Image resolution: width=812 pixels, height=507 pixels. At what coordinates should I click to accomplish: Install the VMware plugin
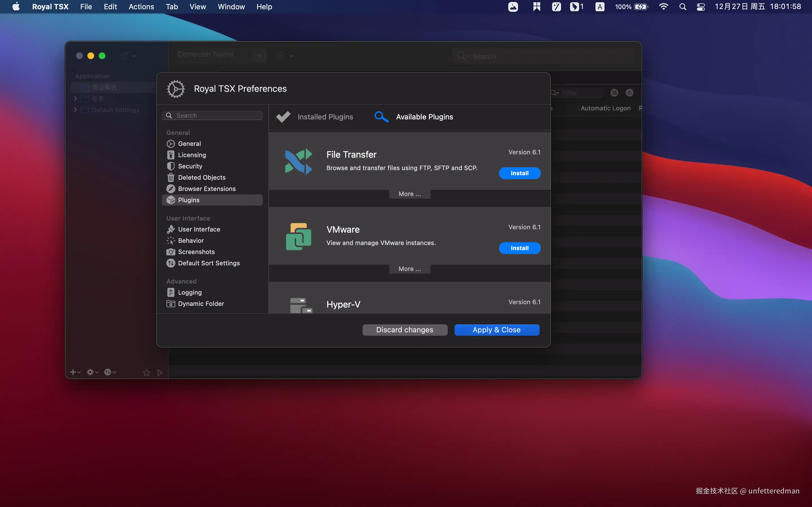point(519,248)
